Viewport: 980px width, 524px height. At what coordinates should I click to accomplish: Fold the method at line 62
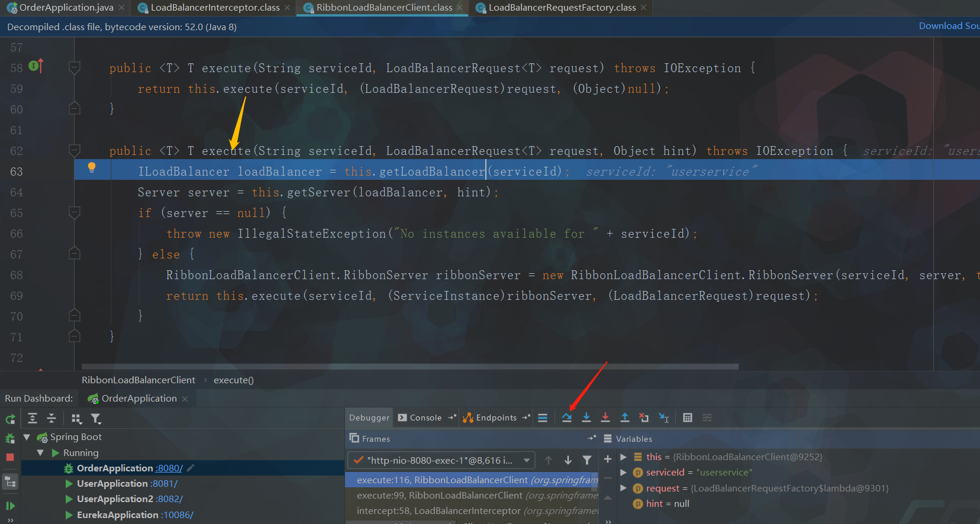(75, 150)
